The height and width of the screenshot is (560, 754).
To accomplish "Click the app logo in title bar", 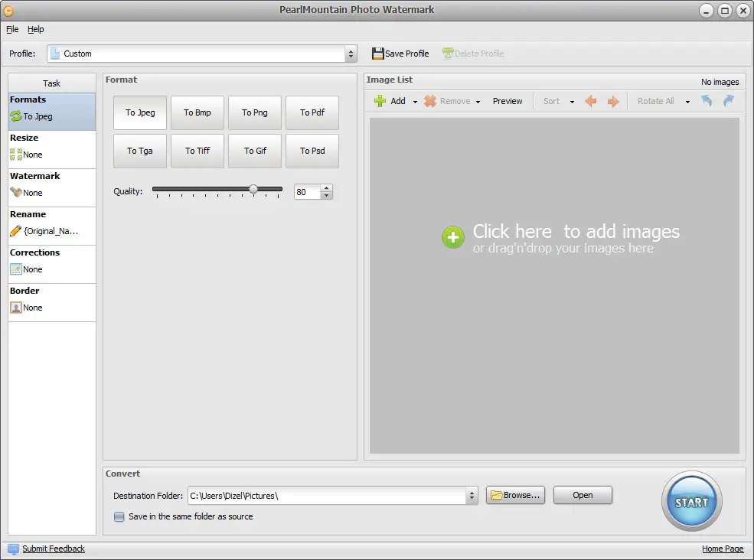I will (x=8, y=10).
